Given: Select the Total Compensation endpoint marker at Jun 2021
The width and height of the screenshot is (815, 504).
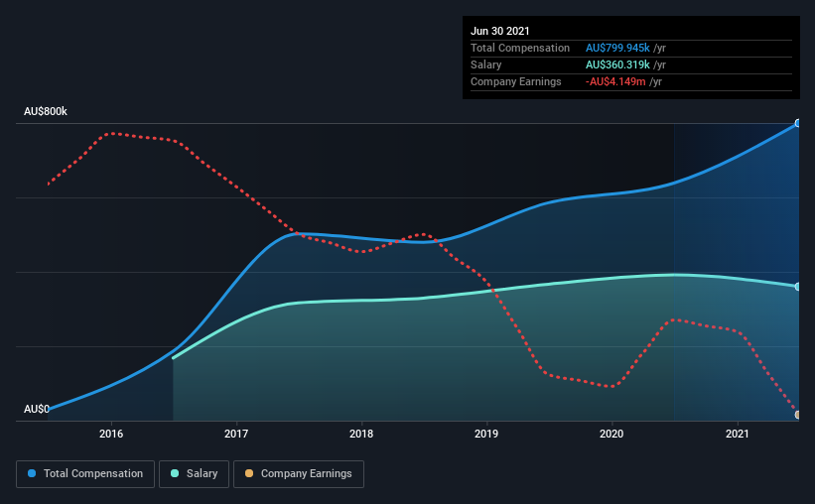Looking at the screenshot, I should (798, 123).
